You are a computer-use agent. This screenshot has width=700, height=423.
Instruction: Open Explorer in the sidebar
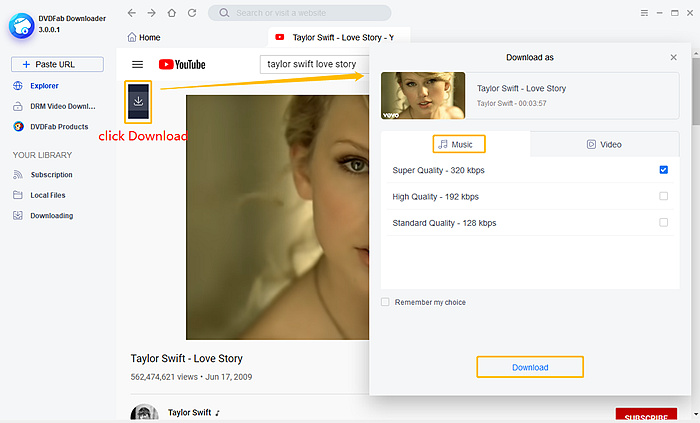(44, 86)
